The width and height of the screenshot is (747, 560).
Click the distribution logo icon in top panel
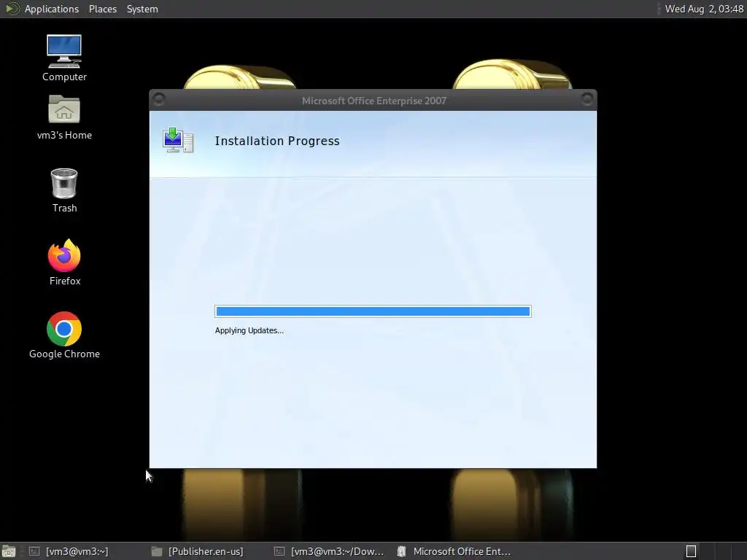pyautogui.click(x=12, y=9)
